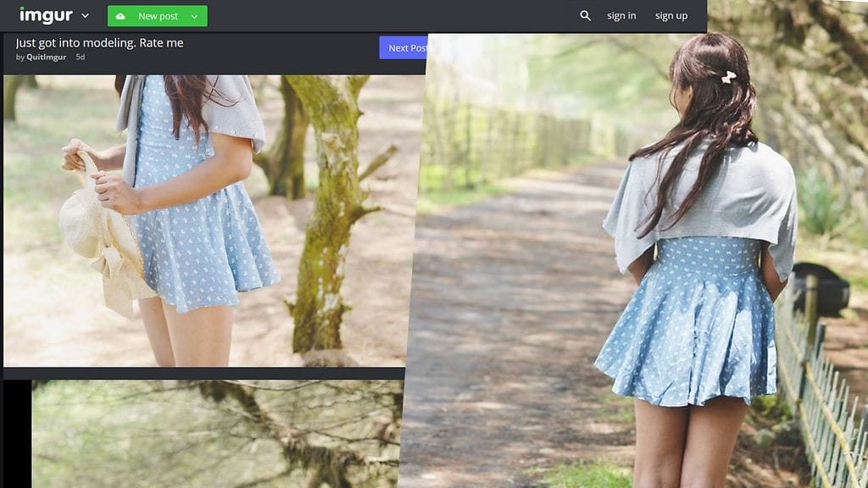Image resolution: width=868 pixels, height=488 pixels.
Task: Click the black strip left of second image
Action: point(17,434)
